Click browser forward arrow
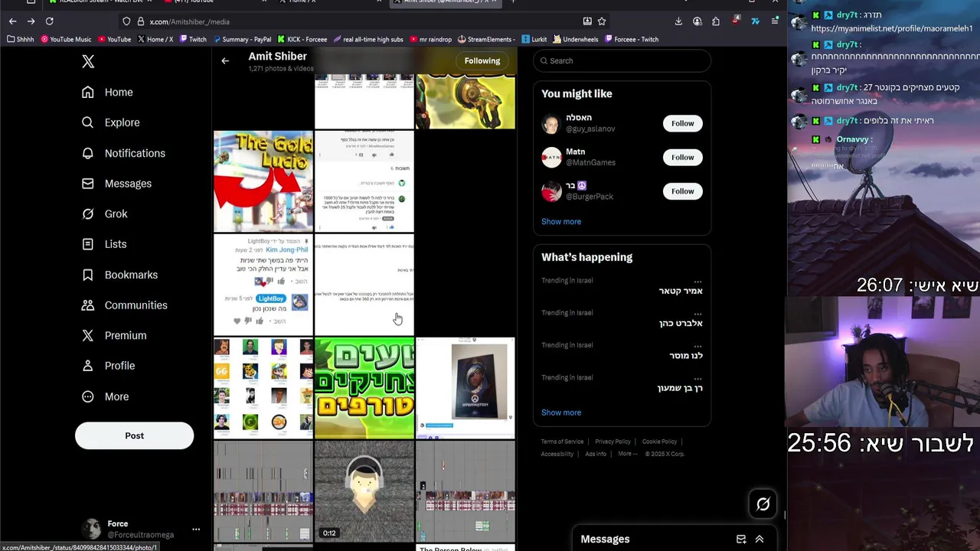 click(31, 21)
